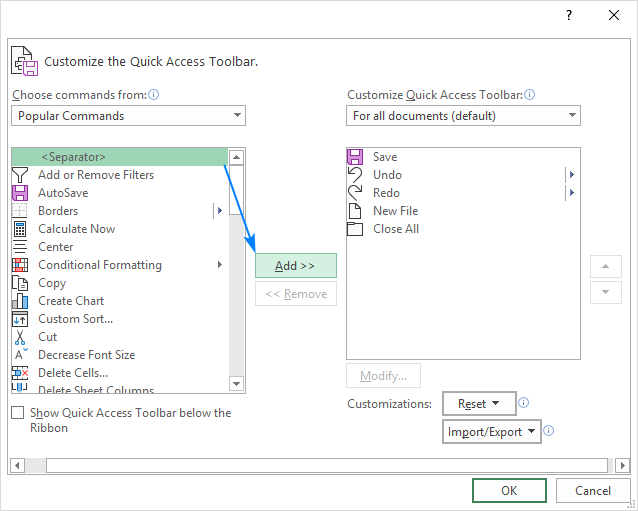Select the Calculate Now calculator icon
This screenshot has width=638, height=511.
20,229
